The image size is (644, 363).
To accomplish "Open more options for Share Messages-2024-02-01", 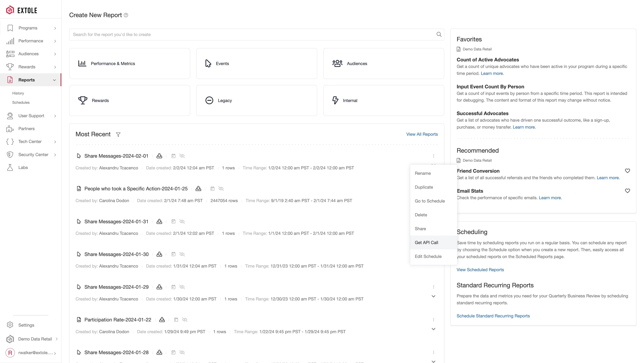I will (x=433, y=156).
